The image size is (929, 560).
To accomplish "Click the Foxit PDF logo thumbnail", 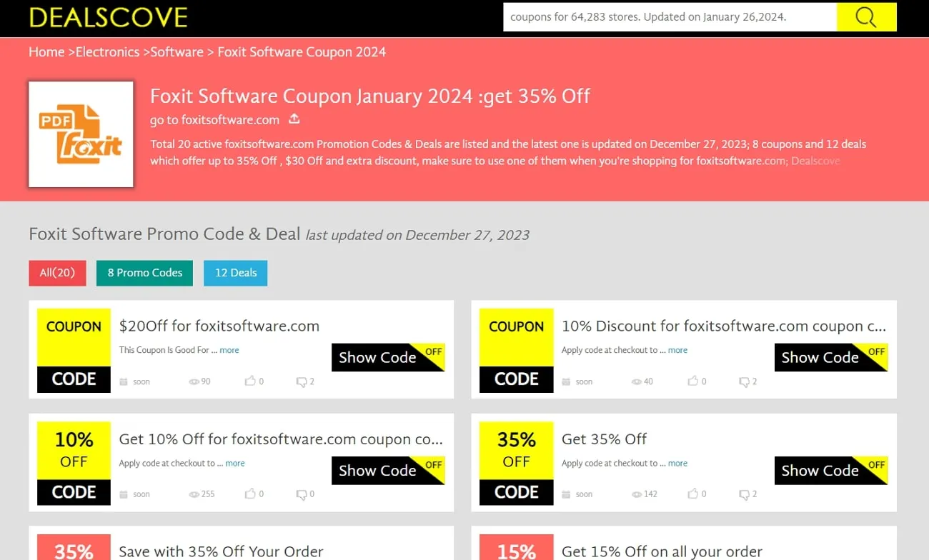I will (x=81, y=134).
